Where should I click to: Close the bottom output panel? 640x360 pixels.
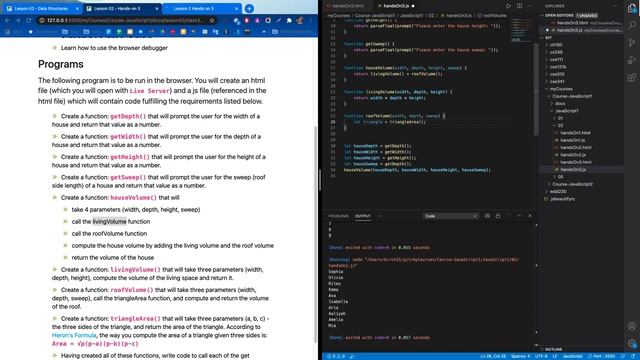(x=530, y=216)
